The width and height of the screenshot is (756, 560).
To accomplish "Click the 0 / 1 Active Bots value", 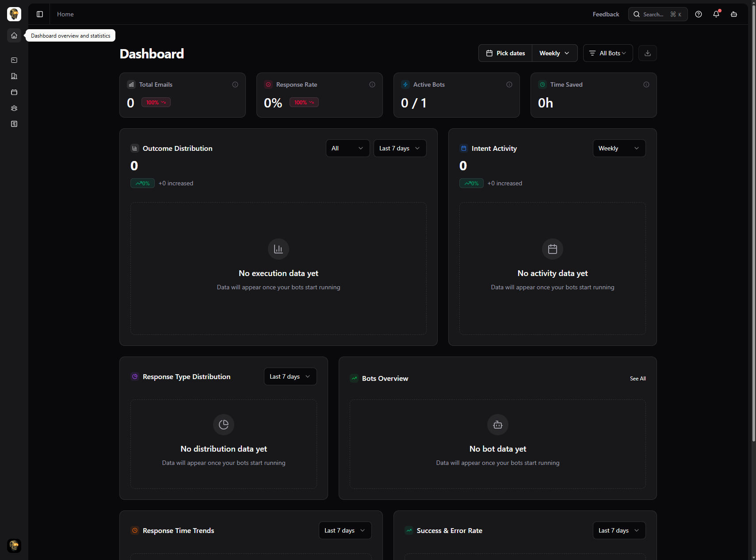I will (414, 103).
